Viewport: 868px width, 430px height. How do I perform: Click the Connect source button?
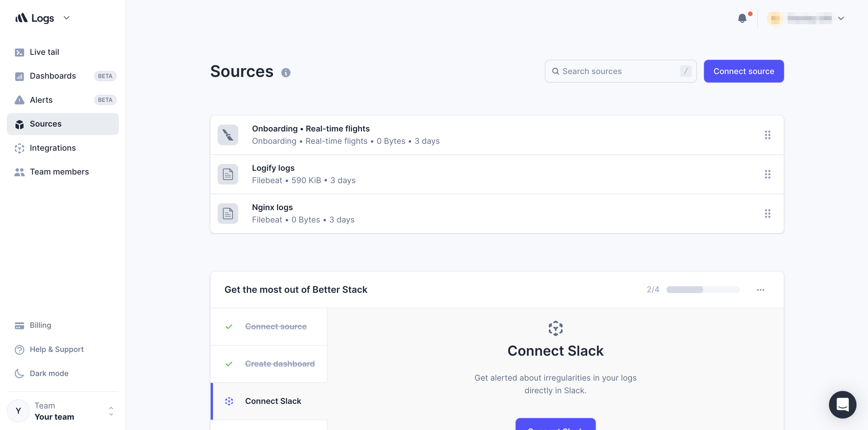(x=744, y=71)
